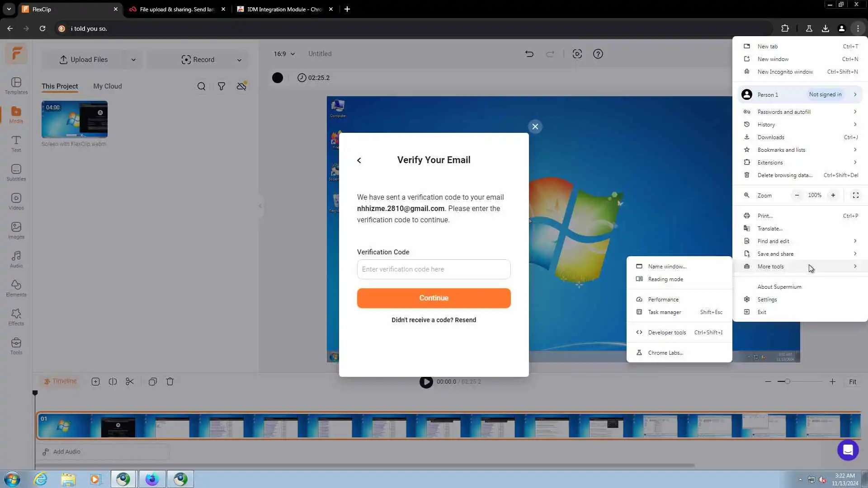Select Task manager from More tools submenu

[664, 312]
